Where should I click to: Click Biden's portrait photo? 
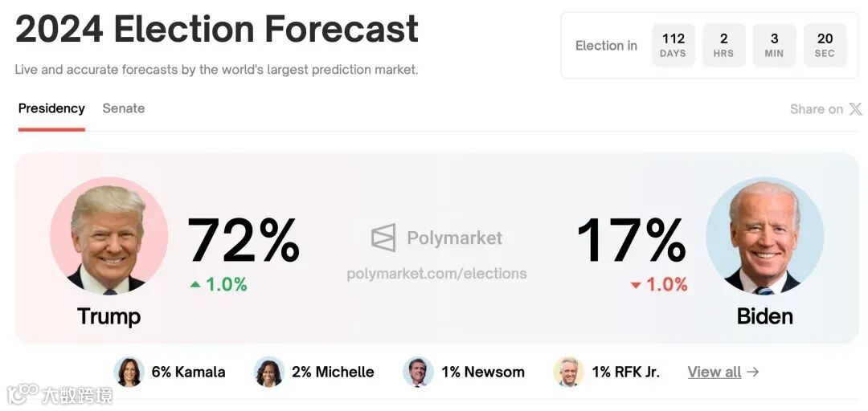764,236
